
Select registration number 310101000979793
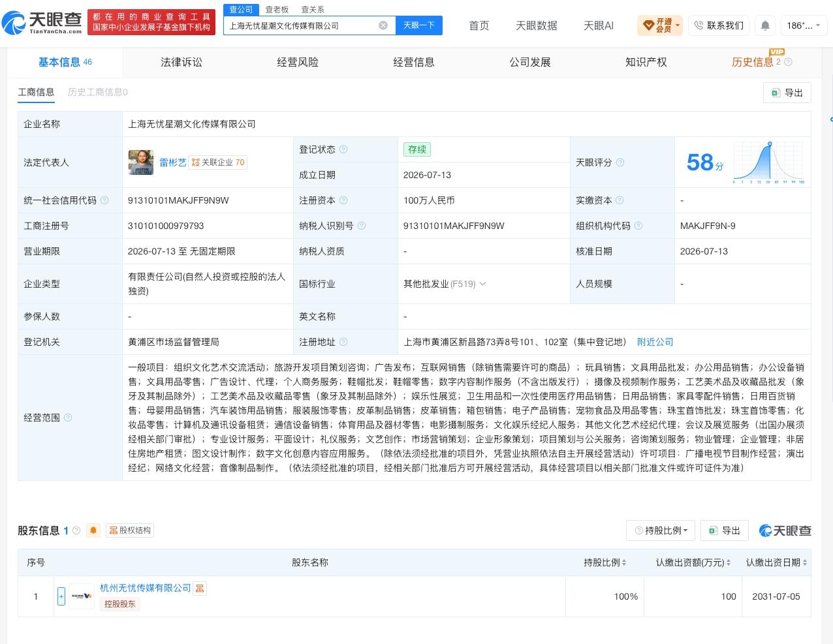(x=166, y=226)
